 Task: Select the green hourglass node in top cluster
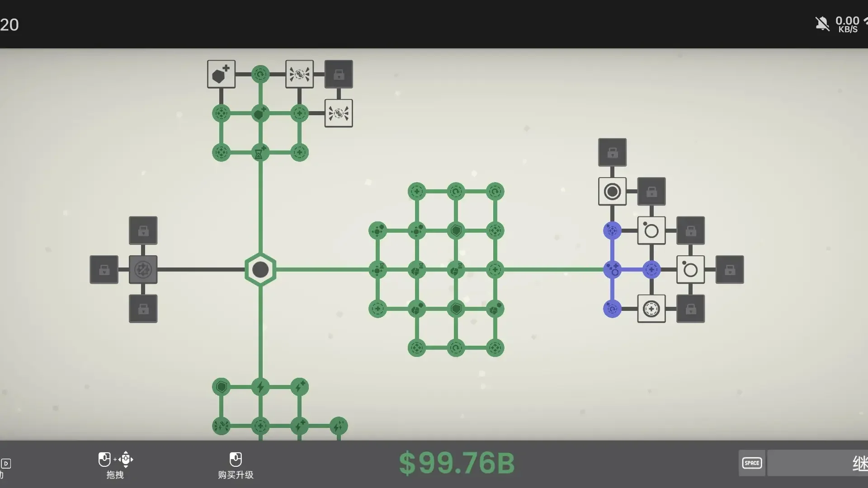pos(260,153)
